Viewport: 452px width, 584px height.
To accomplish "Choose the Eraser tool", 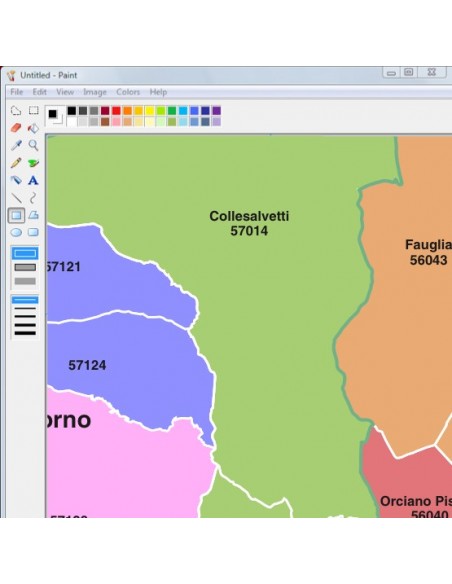I will [16, 128].
